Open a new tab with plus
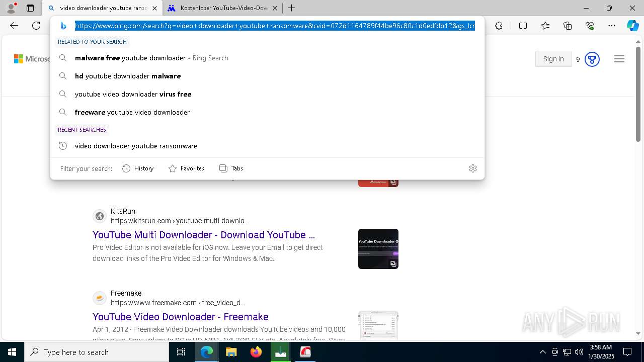This screenshot has width=644, height=362. pyautogui.click(x=291, y=8)
